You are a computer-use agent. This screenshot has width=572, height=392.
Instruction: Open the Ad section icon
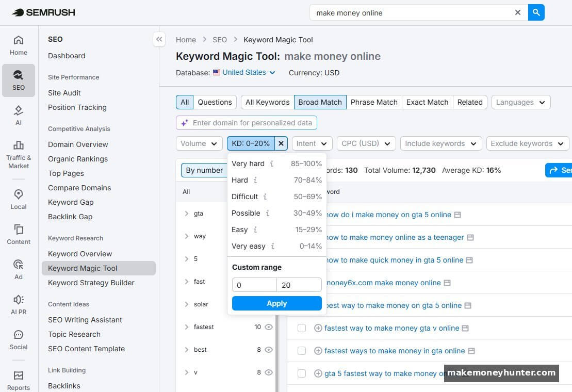pyautogui.click(x=19, y=269)
